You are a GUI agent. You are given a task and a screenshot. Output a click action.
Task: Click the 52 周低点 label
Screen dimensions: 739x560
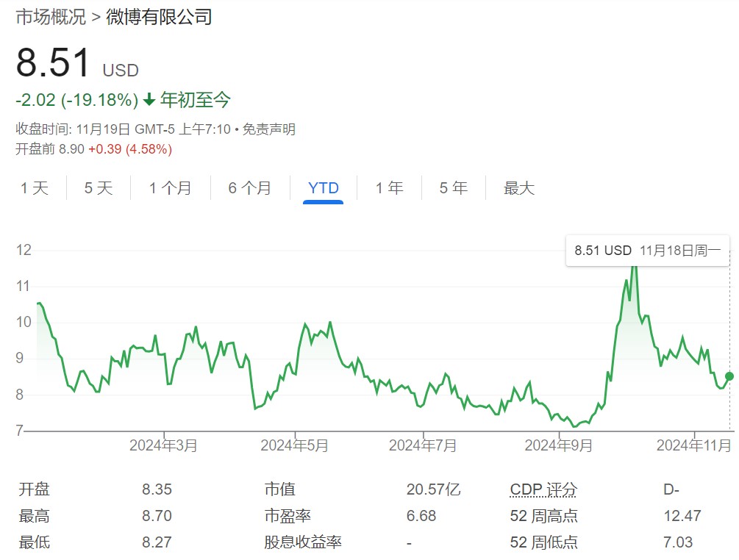tap(544, 542)
